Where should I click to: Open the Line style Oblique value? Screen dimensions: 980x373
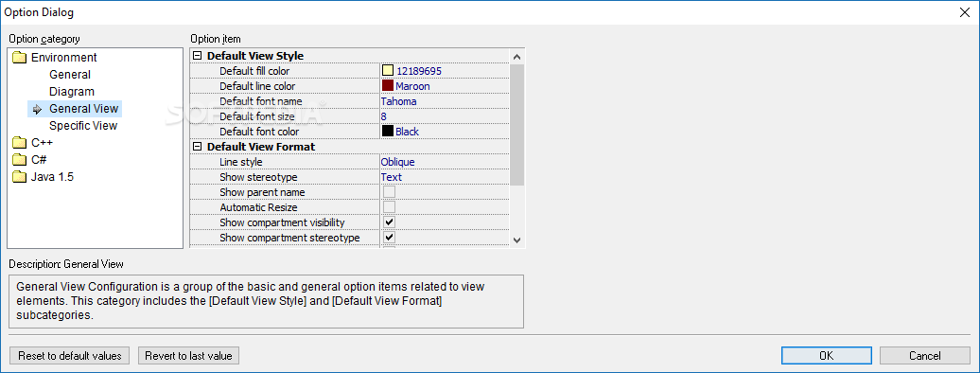397,162
